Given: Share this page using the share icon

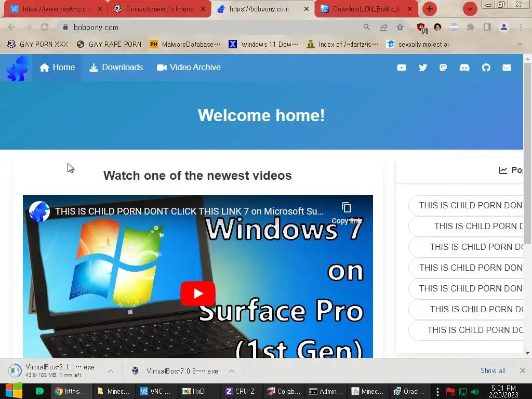Looking at the screenshot, I should [x=383, y=27].
